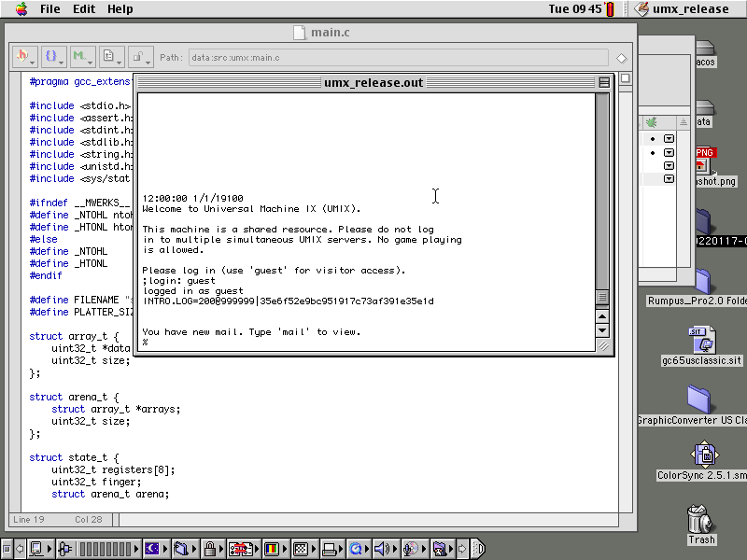Select the dark highlighted folder icon on desktop
The image size is (747, 560).
(703, 221)
